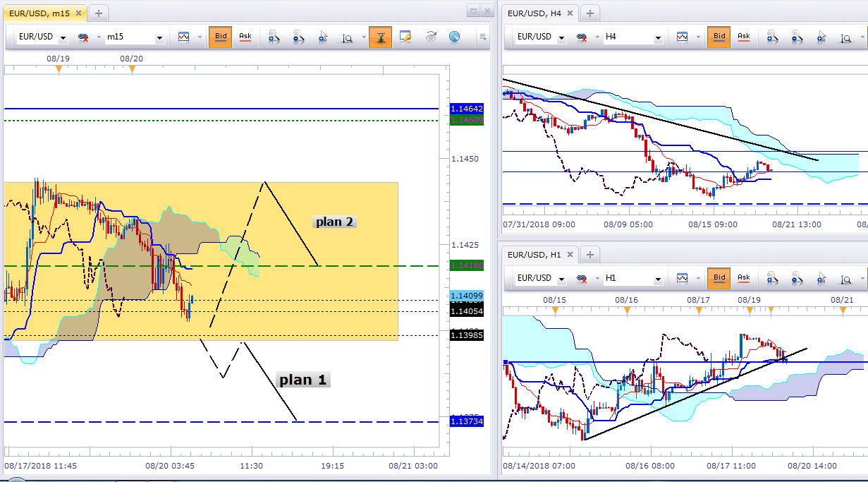Toggle Ask price in m15 chart toolbar
The image size is (868, 482).
tap(245, 37)
